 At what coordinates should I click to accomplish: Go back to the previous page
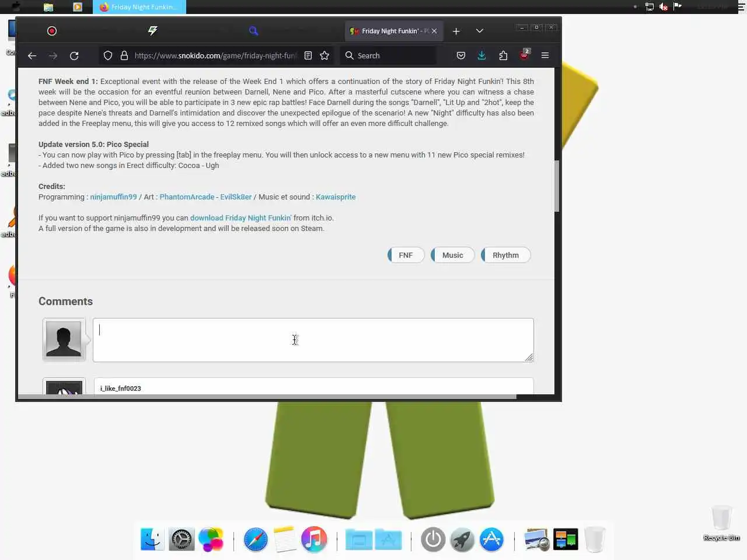pyautogui.click(x=32, y=55)
